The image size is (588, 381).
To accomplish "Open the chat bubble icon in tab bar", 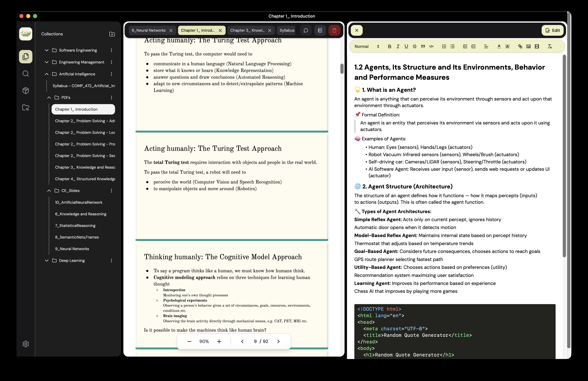I will coord(306,30).
